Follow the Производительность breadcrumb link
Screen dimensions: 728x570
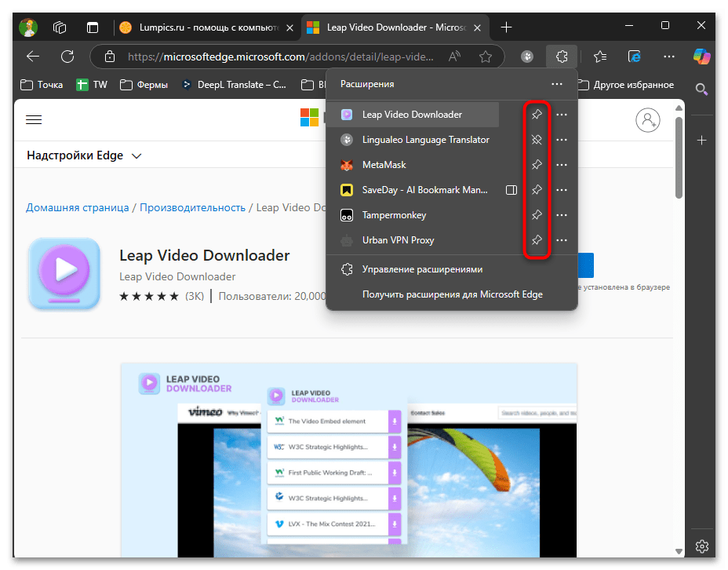pos(192,207)
